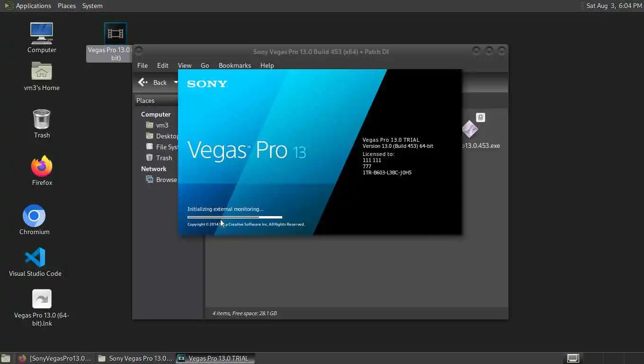
Task: Launch Chromium from the desktop icon
Action: click(x=34, y=216)
